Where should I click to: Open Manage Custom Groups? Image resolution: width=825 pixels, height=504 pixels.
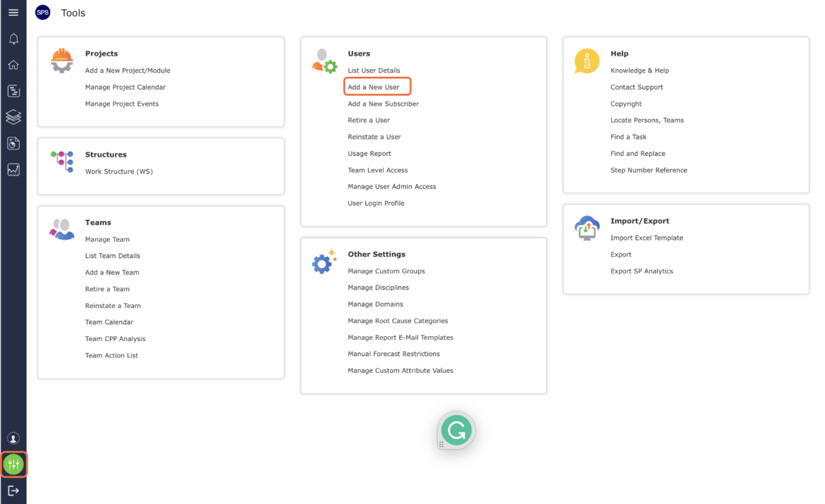[386, 271]
